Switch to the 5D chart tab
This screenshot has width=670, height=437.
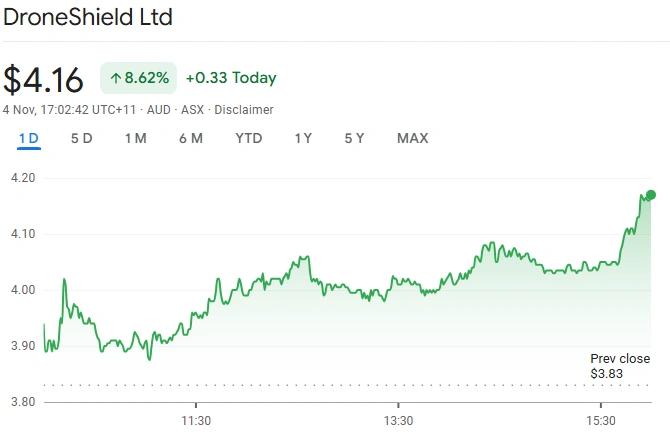[x=81, y=138]
